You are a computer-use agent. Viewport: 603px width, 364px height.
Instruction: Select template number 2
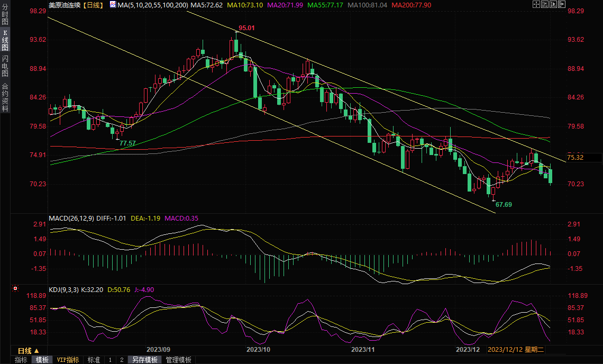[x=121, y=360]
